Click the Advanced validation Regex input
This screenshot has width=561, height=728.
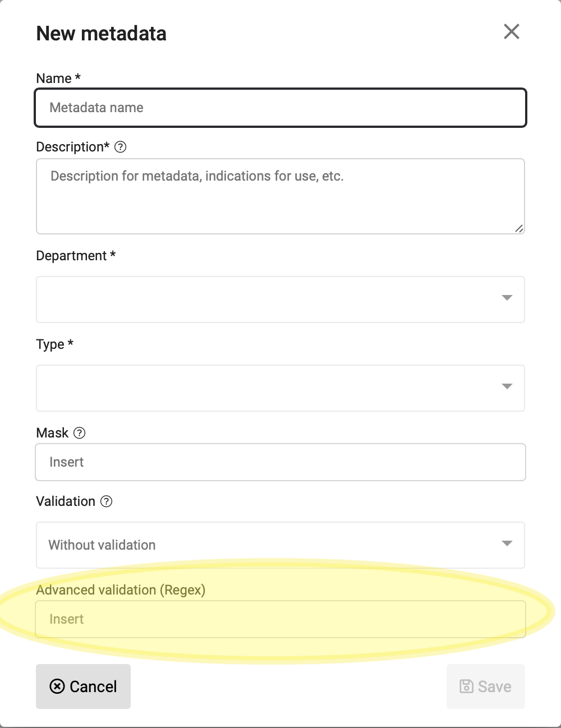coord(280,619)
